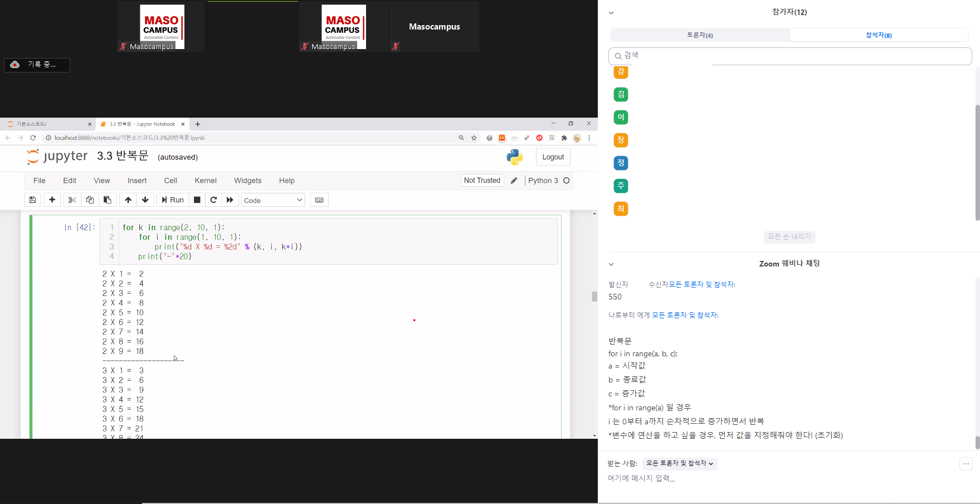
Task: Switch to the 토론자(4) tab
Action: click(x=700, y=35)
